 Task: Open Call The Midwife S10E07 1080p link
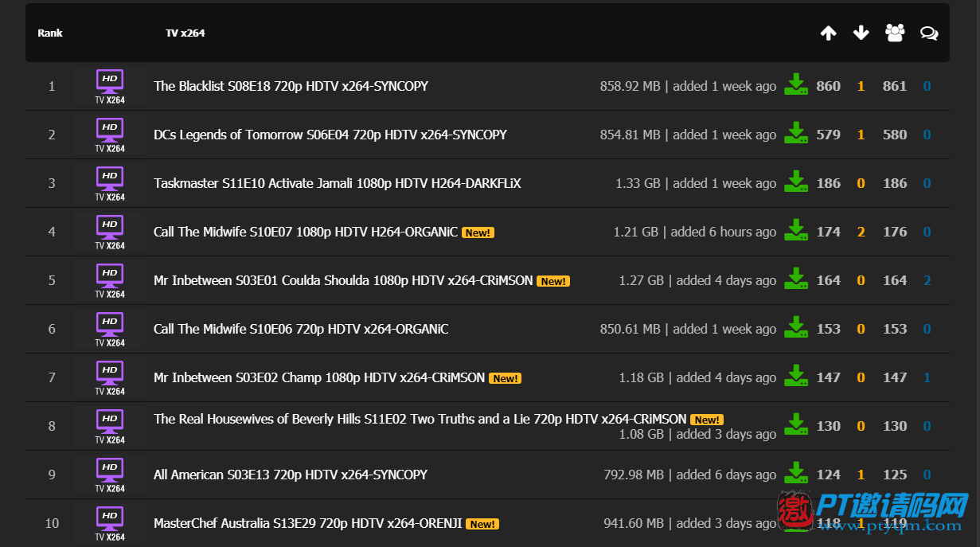306,232
